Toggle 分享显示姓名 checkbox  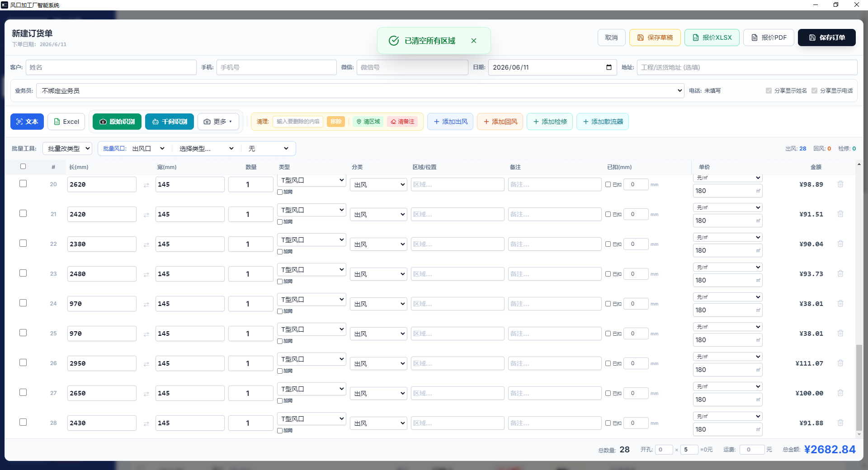click(x=769, y=90)
